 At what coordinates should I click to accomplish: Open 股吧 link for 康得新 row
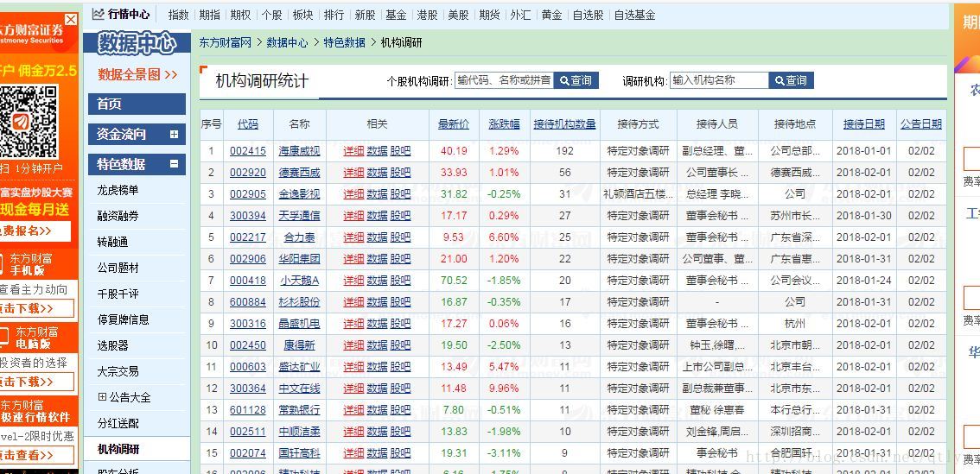(x=401, y=345)
